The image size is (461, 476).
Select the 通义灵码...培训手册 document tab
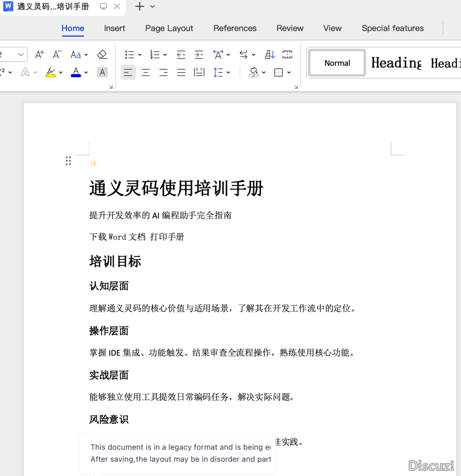tap(53, 6)
